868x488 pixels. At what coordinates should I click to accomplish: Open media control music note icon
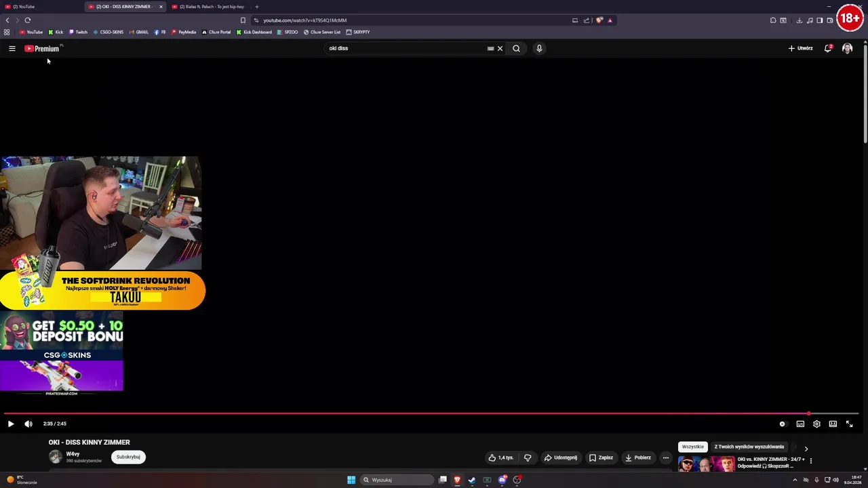point(810,20)
